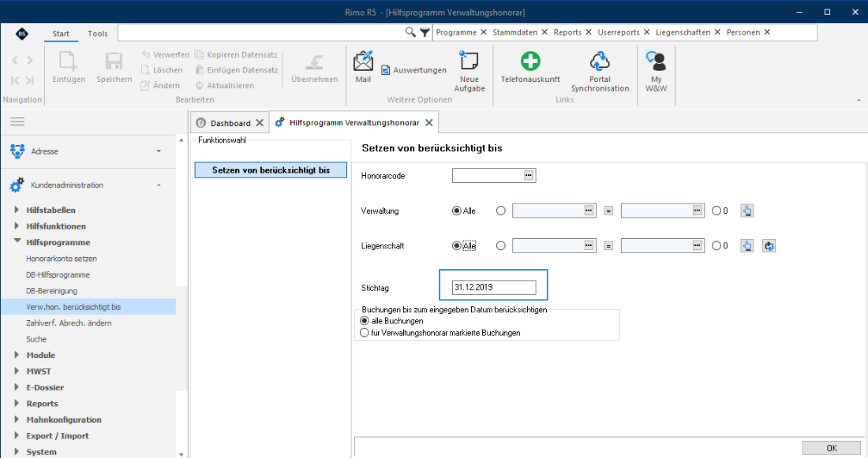
Task: Click the filter funnel icon
Action: point(425,32)
